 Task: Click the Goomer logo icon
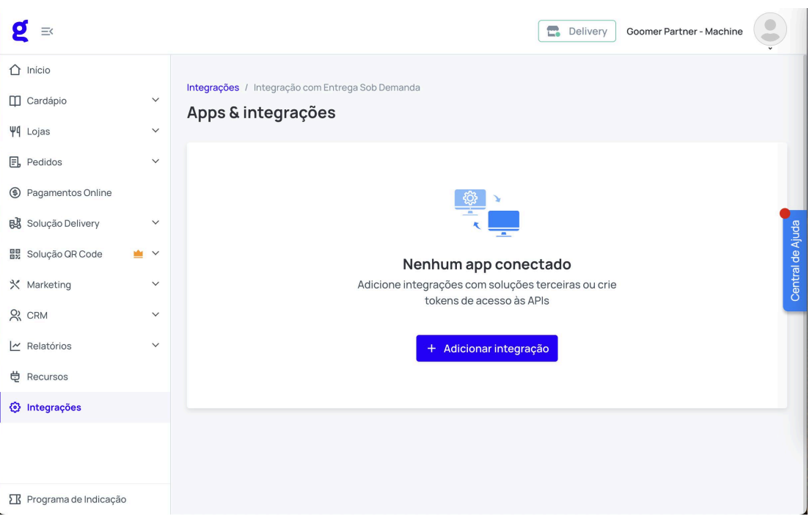pos(21,30)
